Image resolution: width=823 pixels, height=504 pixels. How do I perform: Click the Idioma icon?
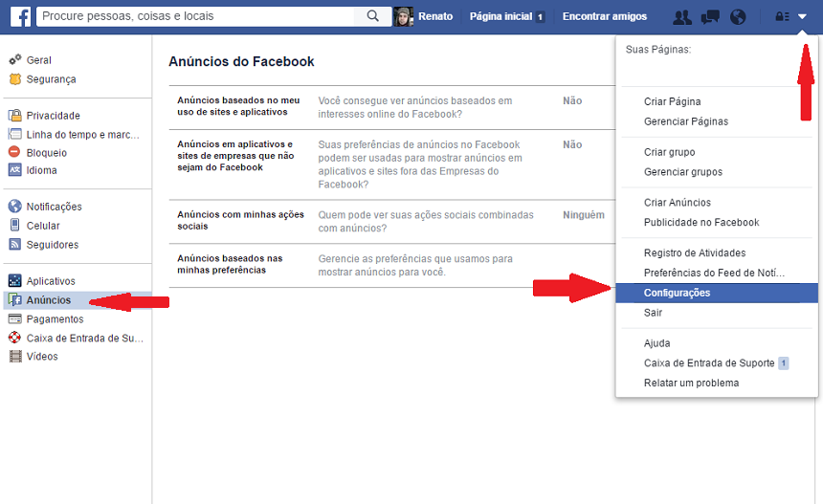pyautogui.click(x=14, y=170)
